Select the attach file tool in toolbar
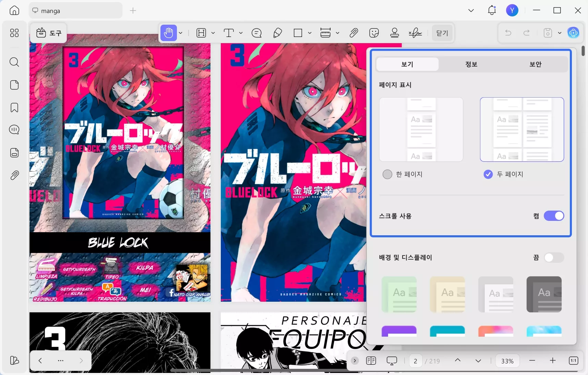Screen dimensions: 588x375 [353, 33]
